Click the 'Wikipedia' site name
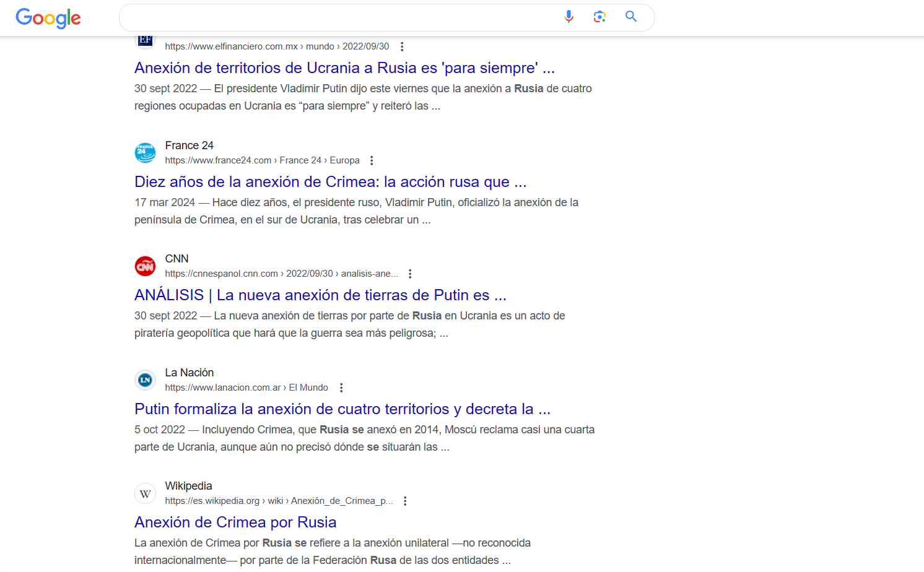The height and width of the screenshot is (572, 924). (x=188, y=486)
